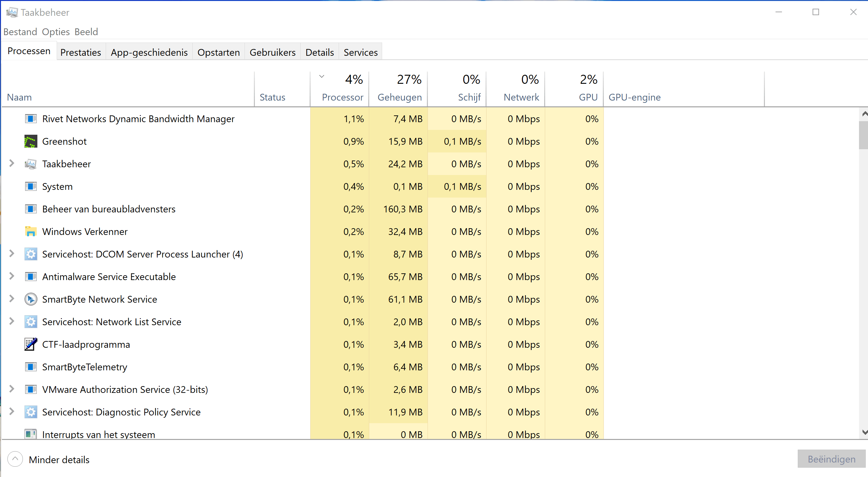Open the Opties menu
This screenshot has width=868, height=477.
click(x=56, y=32)
